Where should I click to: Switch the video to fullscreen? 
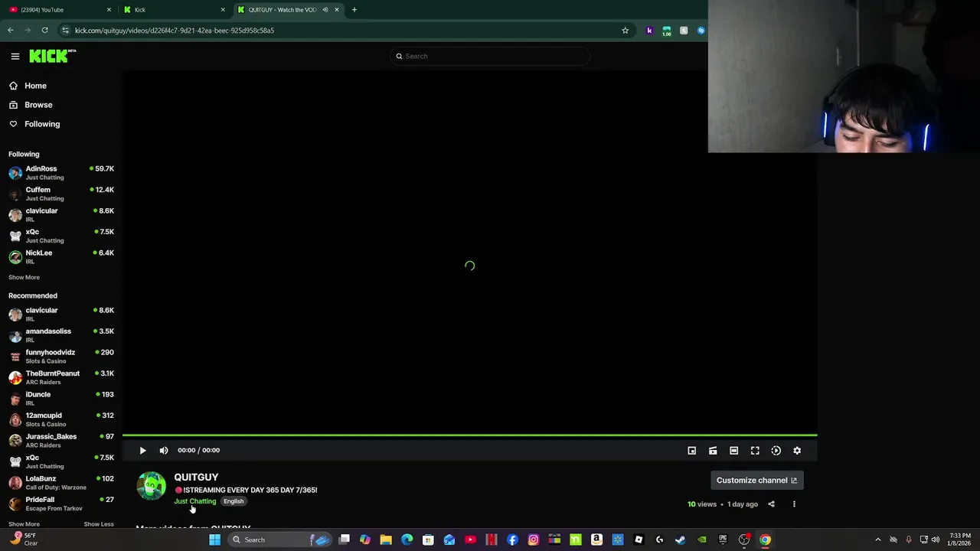755,451
